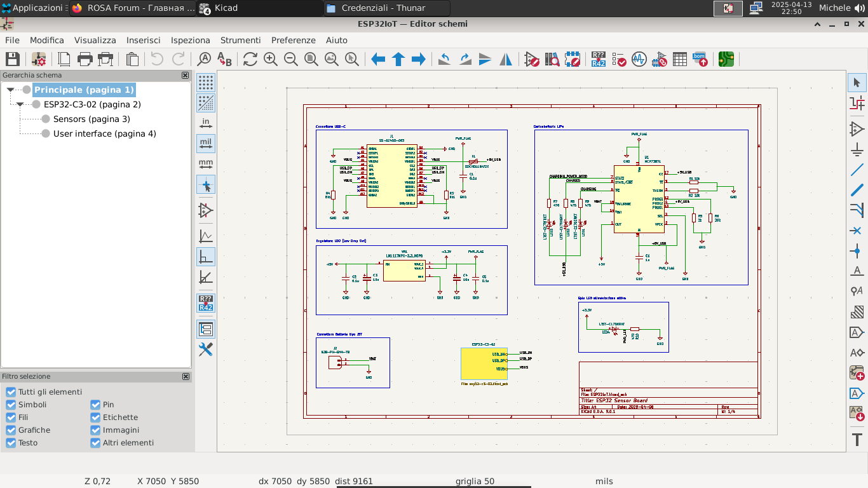Collapse the Principale tree node

10,90
